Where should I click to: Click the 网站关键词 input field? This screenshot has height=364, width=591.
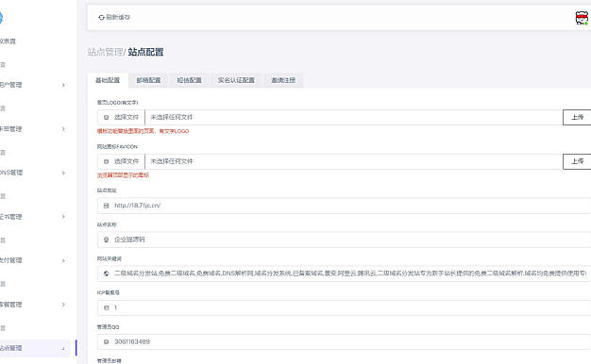345,273
